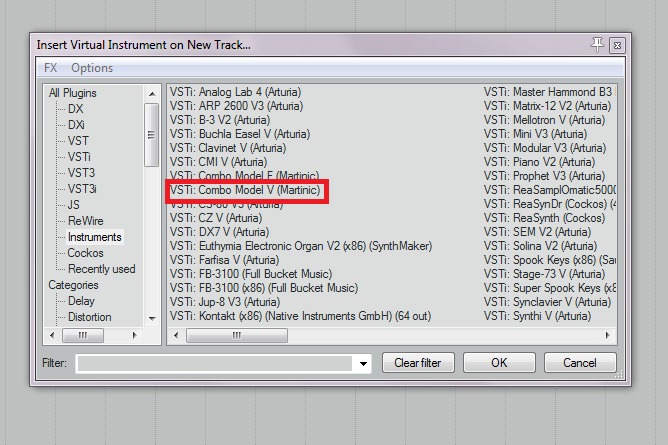Select the Distortion category

tap(90, 317)
